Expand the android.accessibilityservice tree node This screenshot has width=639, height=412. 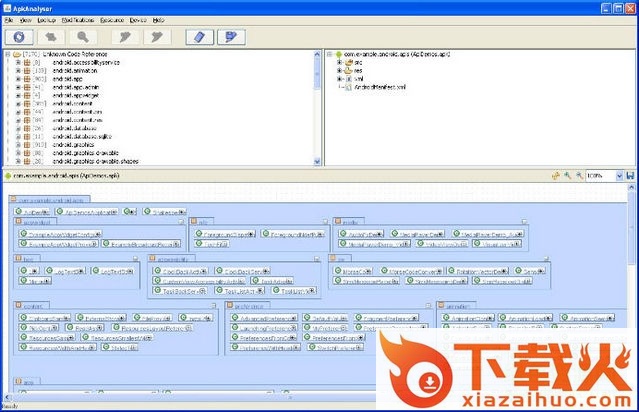pos(18,62)
